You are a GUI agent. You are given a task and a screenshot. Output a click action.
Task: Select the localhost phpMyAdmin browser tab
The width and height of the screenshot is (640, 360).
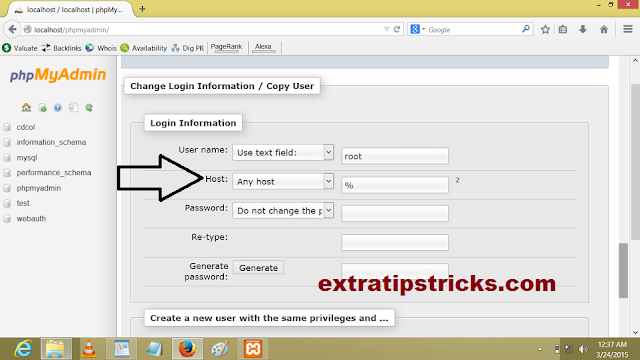[70, 9]
